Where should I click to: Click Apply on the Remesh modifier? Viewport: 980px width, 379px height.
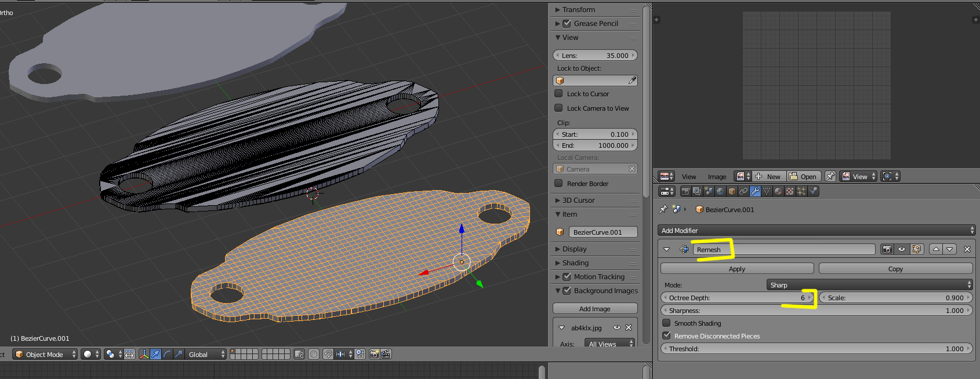pos(737,269)
